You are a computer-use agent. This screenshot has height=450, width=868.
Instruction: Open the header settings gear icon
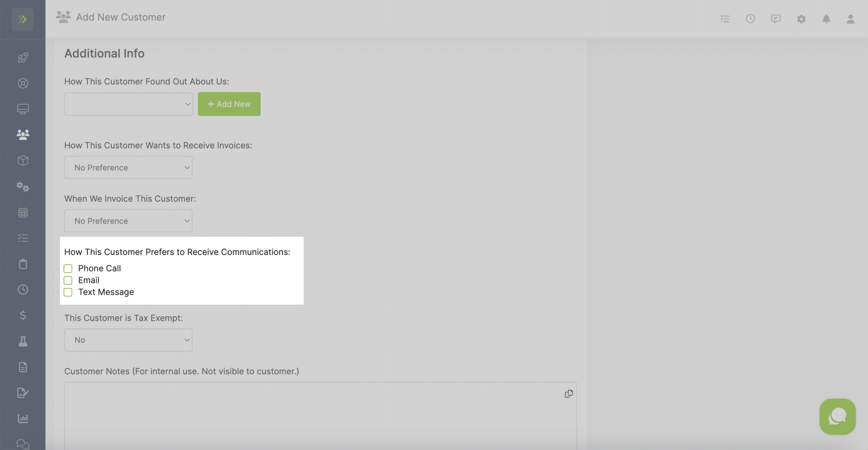pyautogui.click(x=801, y=19)
